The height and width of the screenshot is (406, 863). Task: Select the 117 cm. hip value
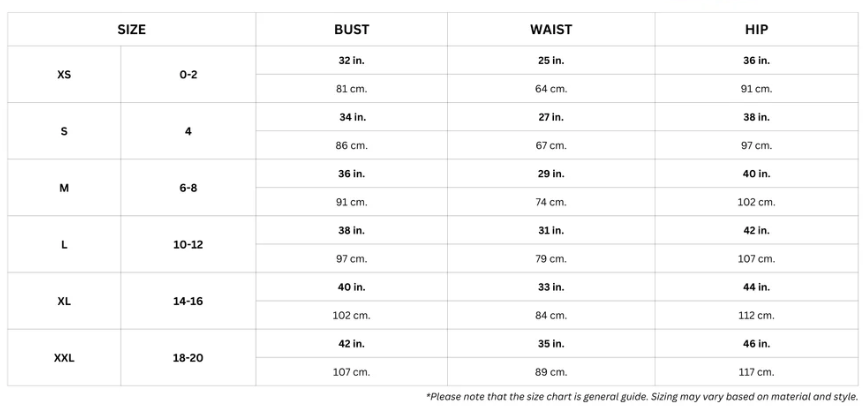[x=756, y=372]
